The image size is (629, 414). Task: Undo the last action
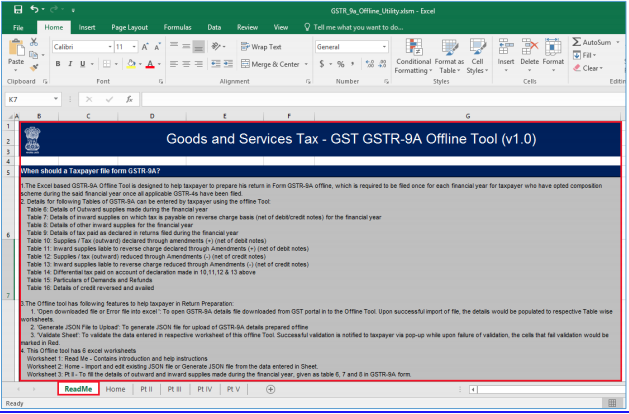click(x=34, y=9)
